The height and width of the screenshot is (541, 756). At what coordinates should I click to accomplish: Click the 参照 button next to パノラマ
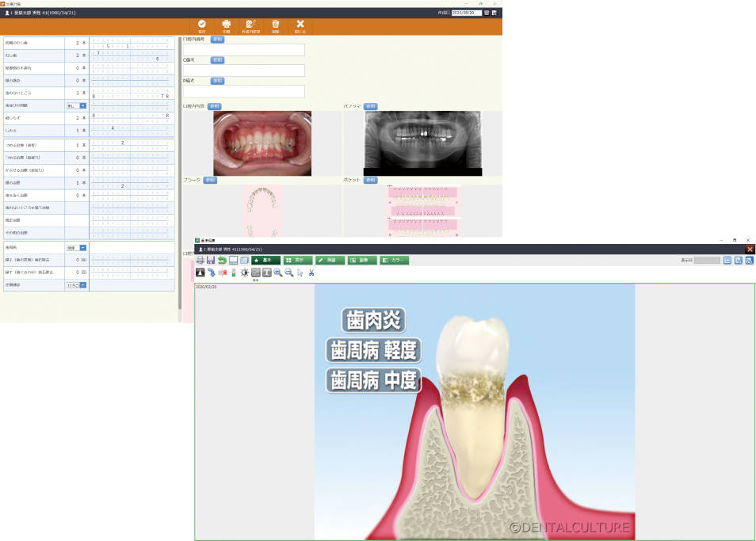tap(370, 106)
